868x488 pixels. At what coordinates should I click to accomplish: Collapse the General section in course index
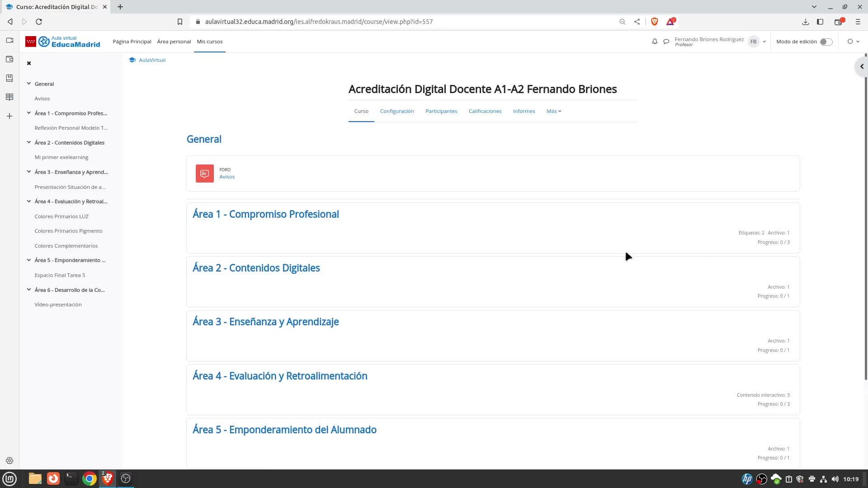[29, 84]
